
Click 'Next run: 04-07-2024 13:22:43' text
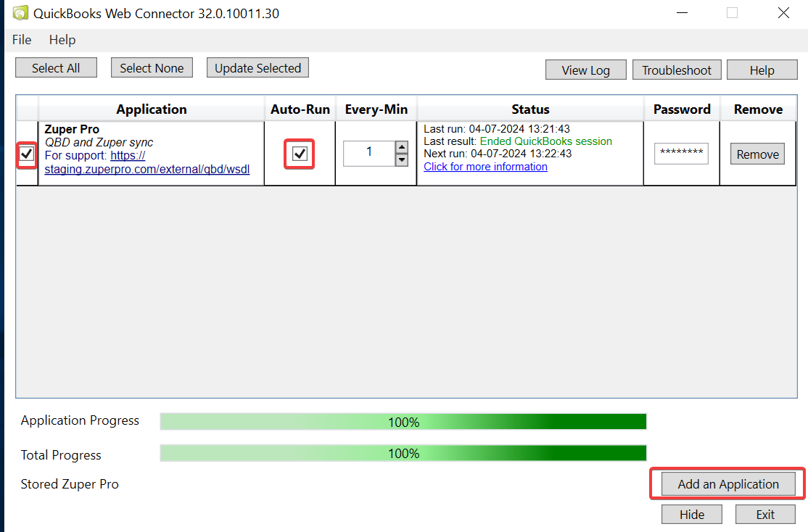[x=498, y=154]
